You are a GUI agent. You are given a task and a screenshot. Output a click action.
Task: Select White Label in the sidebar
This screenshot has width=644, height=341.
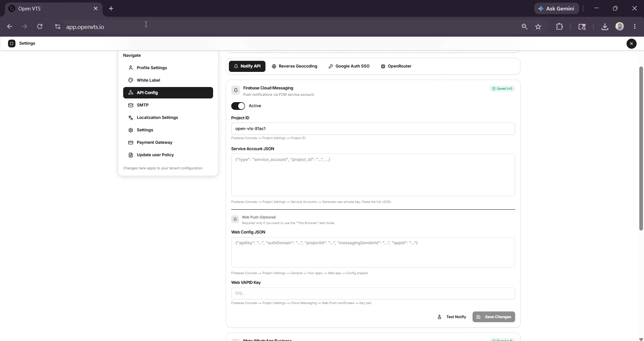(168, 80)
